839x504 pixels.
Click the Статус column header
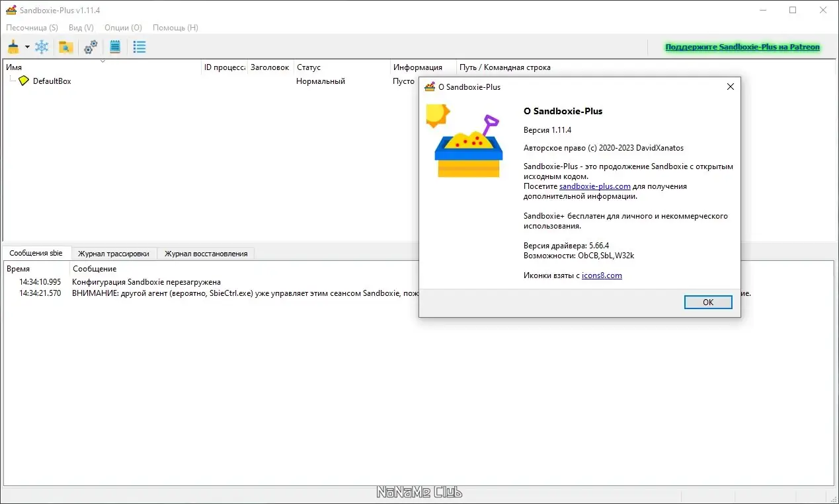(x=342, y=67)
